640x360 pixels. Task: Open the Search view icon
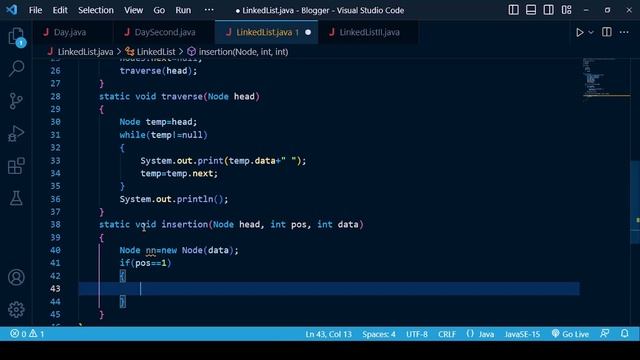16,68
